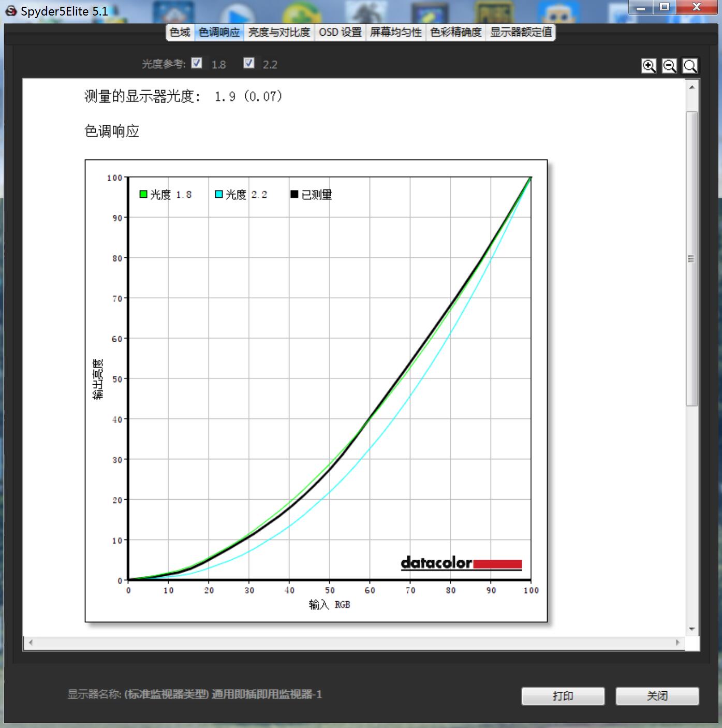Click the zoom out magnifier icon
The height and width of the screenshot is (728, 722).
click(669, 66)
